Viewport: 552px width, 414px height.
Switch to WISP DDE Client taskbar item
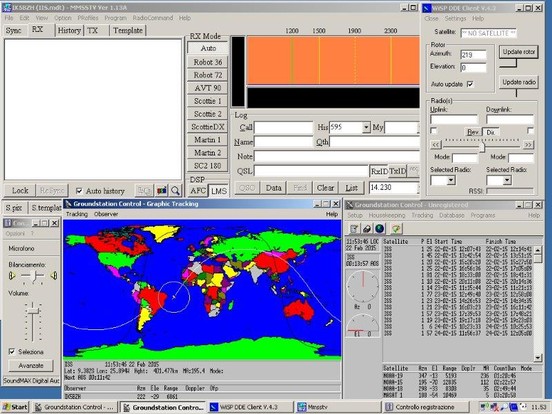tap(251, 407)
